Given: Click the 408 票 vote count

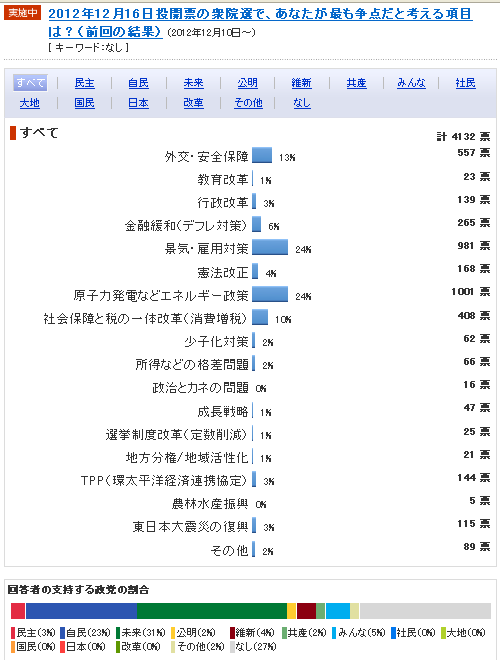Looking at the screenshot, I should [x=474, y=315].
